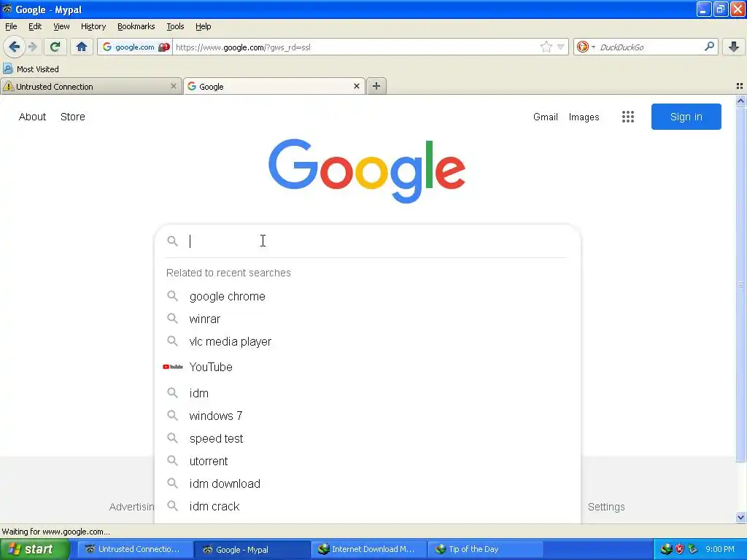Image resolution: width=747 pixels, height=560 pixels.
Task: Open the DuckDuckGo search engine selector
Action: [586, 47]
